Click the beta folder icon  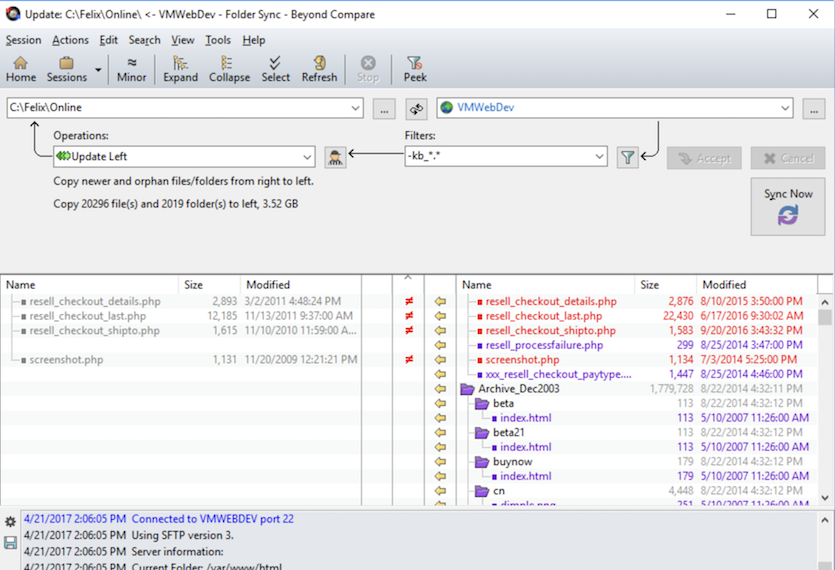pos(482,404)
